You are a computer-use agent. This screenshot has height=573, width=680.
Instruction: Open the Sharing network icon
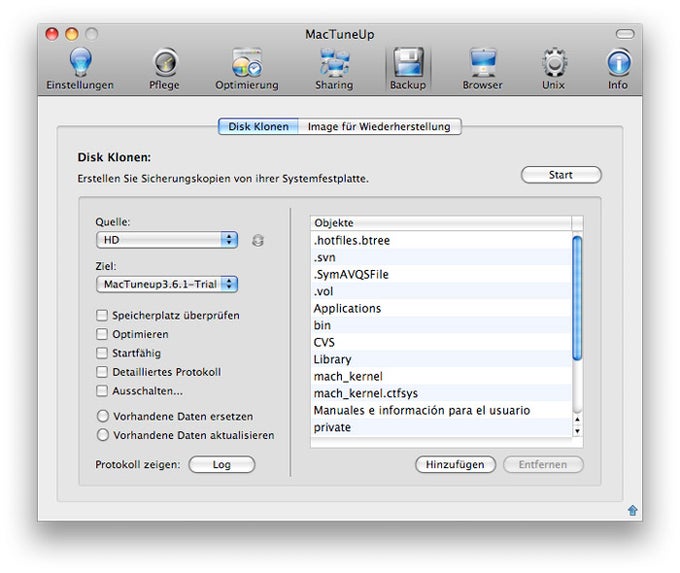click(x=334, y=63)
